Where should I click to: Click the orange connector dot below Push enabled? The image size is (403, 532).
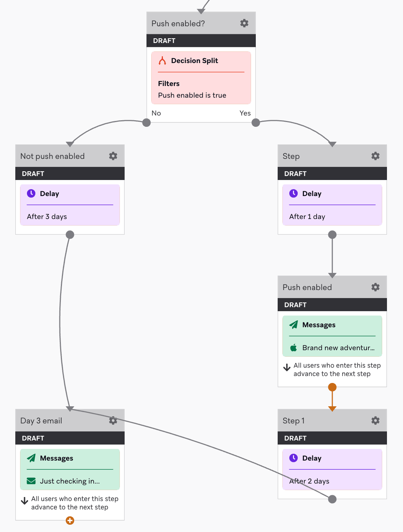point(332,387)
